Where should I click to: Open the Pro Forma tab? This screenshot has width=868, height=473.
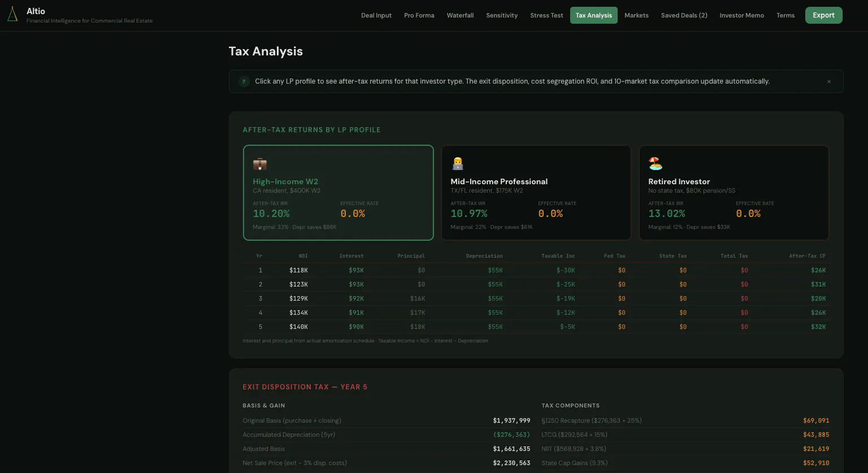[419, 15]
